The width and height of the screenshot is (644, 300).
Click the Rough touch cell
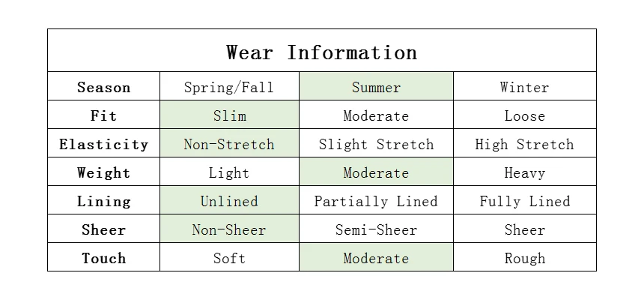[x=524, y=256]
